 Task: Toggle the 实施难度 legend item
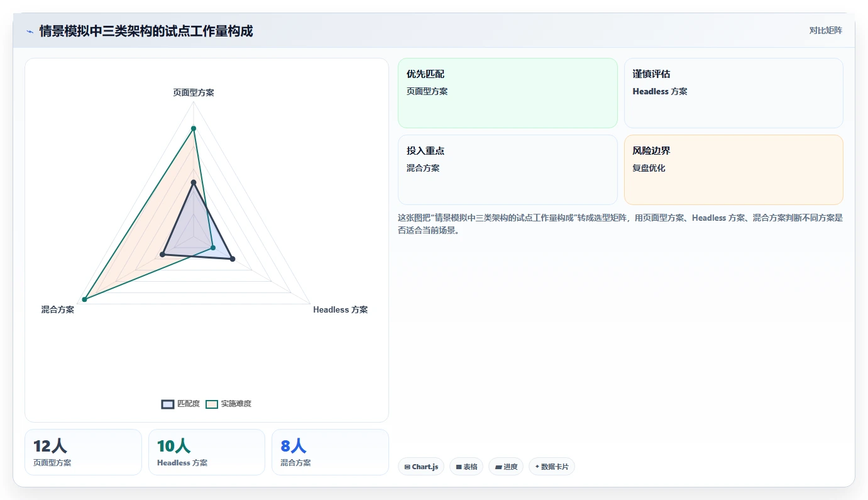tap(228, 404)
